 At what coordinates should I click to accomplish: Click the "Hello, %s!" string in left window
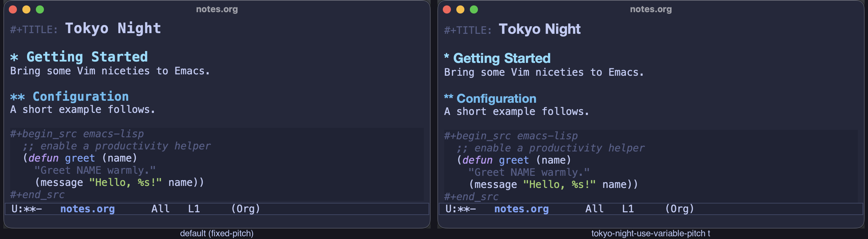click(125, 183)
